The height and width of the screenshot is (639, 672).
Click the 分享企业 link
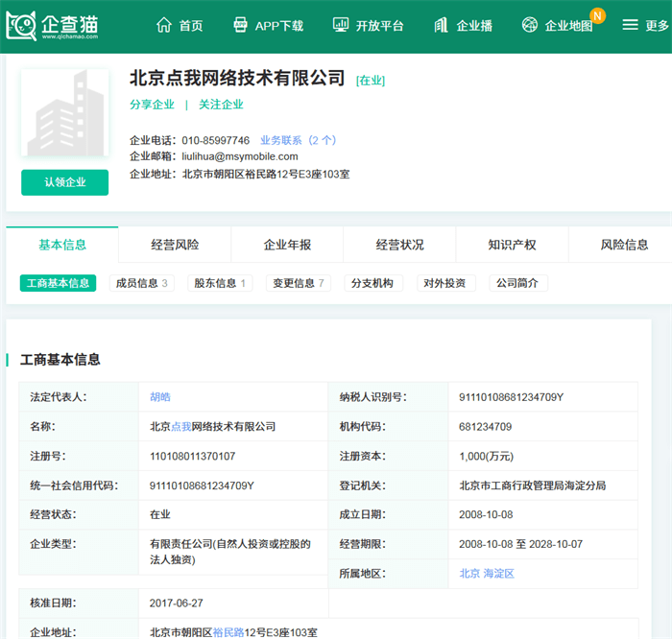[152, 104]
